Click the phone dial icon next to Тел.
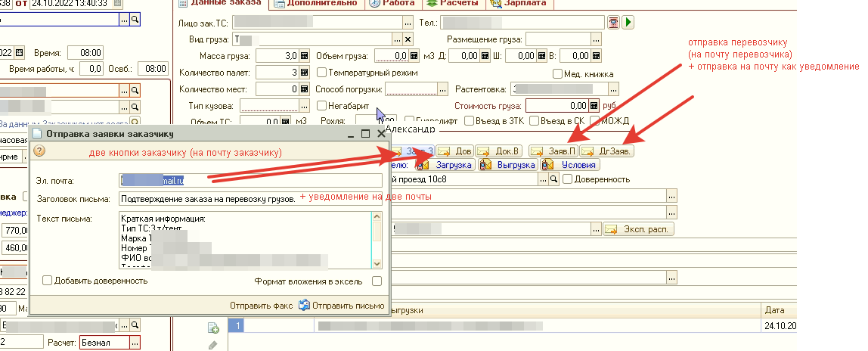Image resolution: width=868 pixels, height=351 pixels. pyautogui.click(x=613, y=23)
